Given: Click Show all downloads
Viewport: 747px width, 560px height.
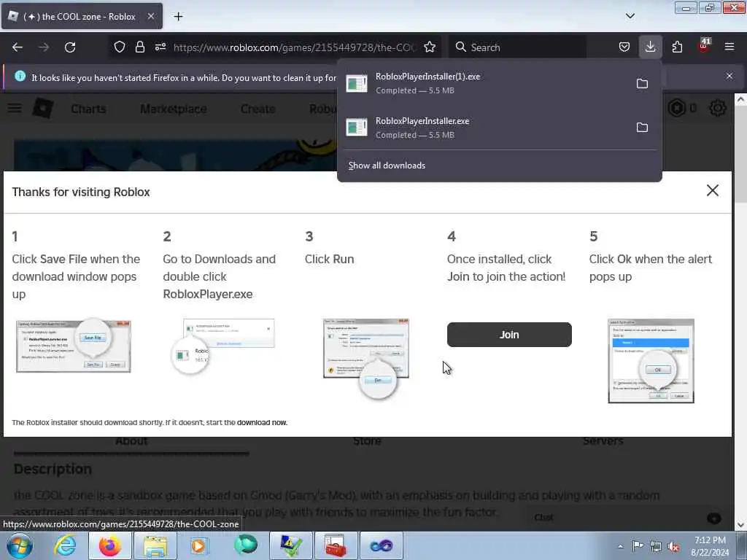Looking at the screenshot, I should [x=387, y=166].
